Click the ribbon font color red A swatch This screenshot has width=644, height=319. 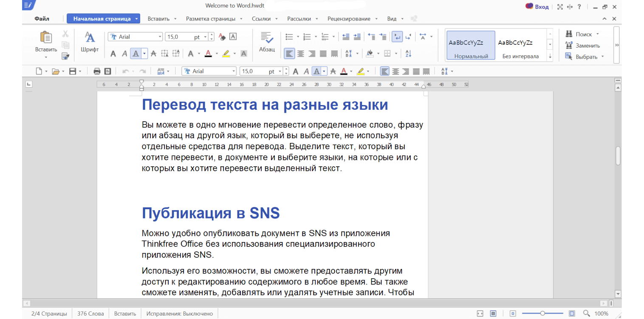[x=208, y=54]
